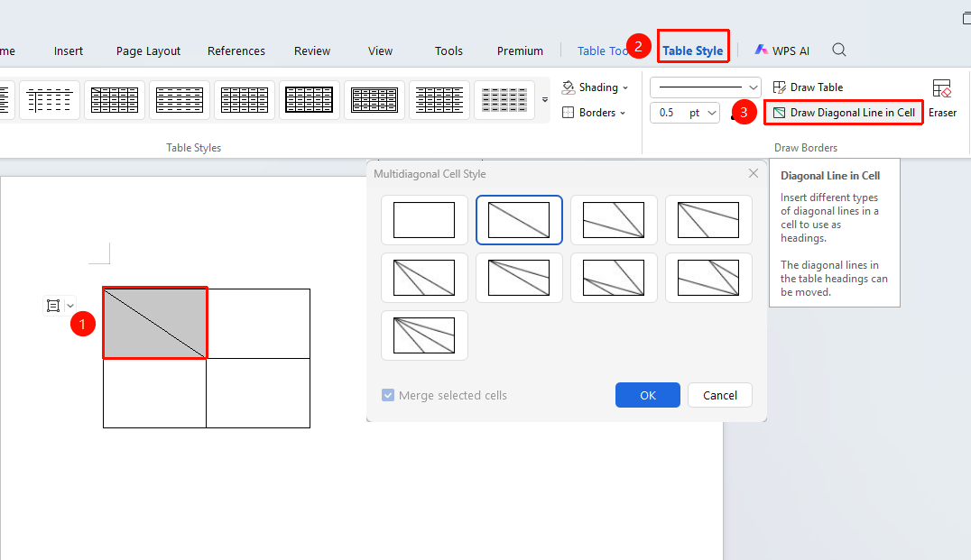Switch to the Insert tab
971x560 pixels.
[x=68, y=50]
